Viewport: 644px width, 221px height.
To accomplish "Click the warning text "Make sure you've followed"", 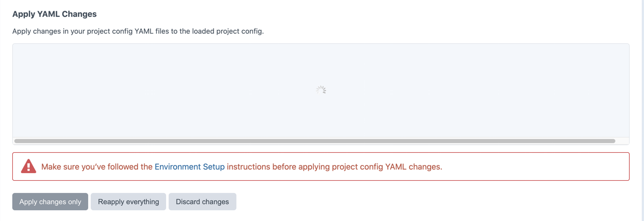I will [x=97, y=167].
